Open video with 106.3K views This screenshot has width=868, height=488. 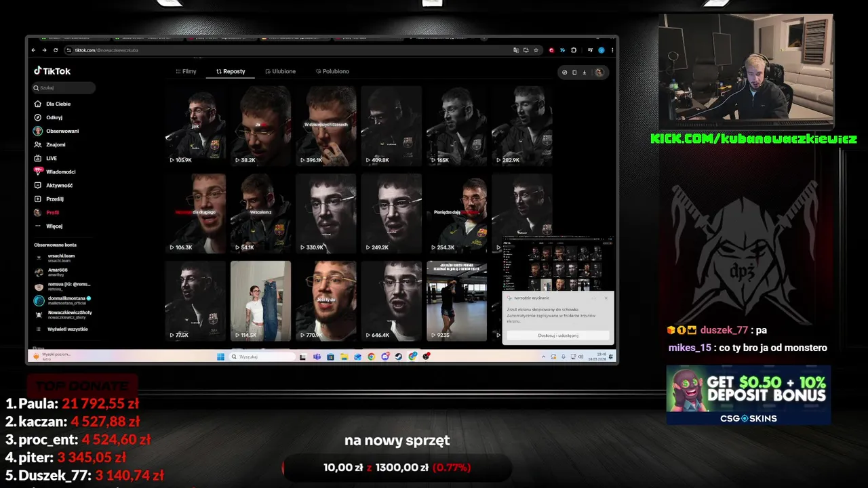coord(195,213)
